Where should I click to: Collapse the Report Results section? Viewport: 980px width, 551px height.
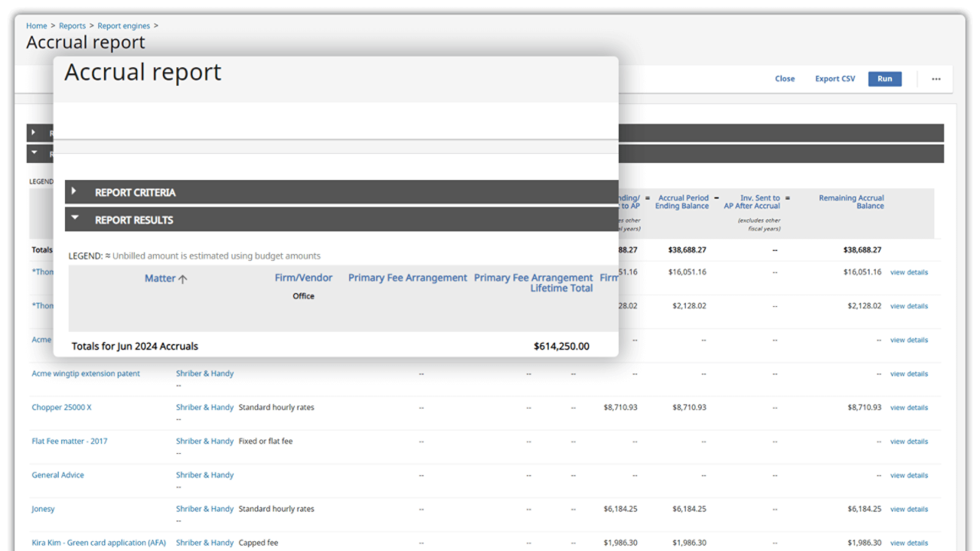click(x=74, y=218)
